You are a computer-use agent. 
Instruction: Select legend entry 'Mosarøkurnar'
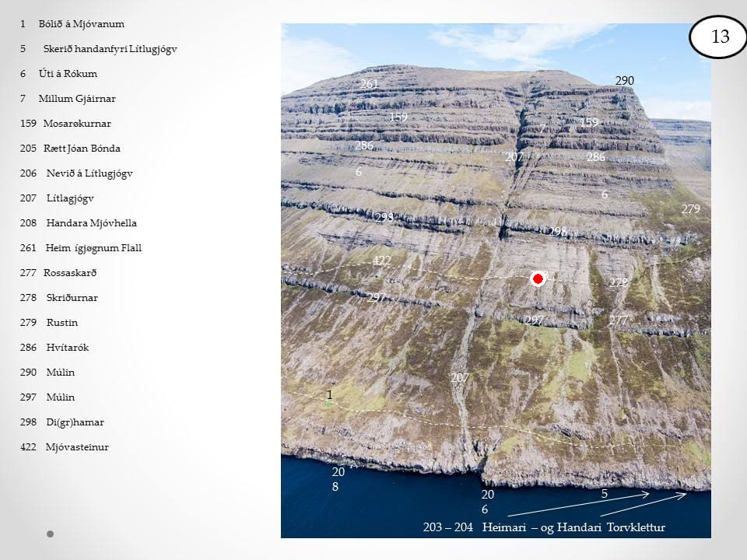click(x=77, y=124)
